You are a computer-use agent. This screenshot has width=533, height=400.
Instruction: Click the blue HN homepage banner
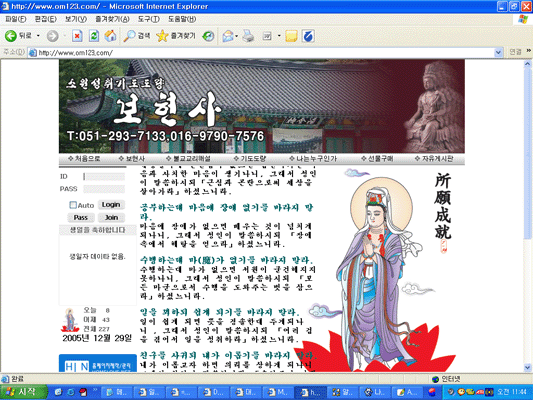(x=98, y=363)
